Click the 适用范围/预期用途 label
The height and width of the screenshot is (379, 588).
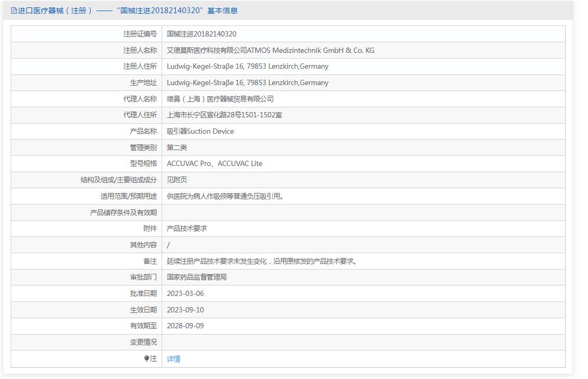coord(128,196)
